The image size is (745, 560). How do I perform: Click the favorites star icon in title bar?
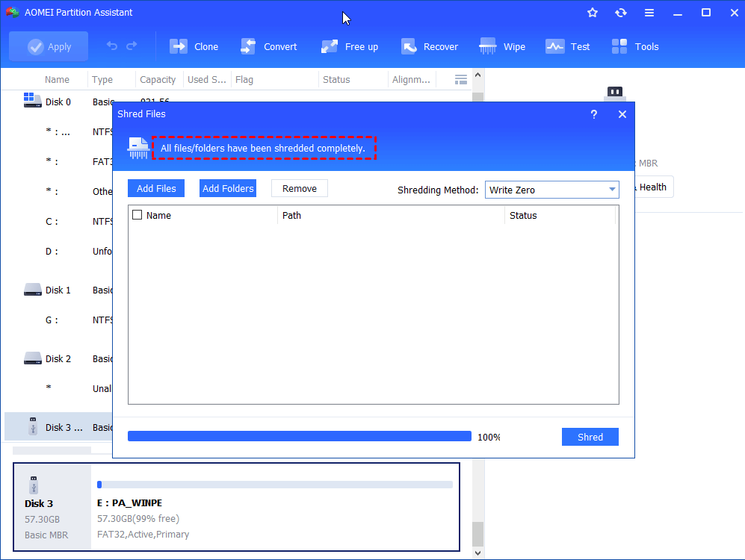[x=592, y=13]
